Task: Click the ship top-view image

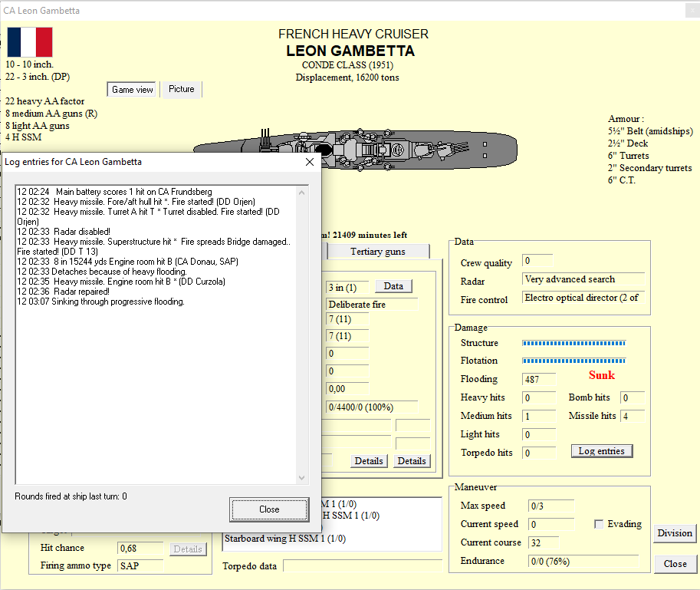Action: tap(355, 150)
